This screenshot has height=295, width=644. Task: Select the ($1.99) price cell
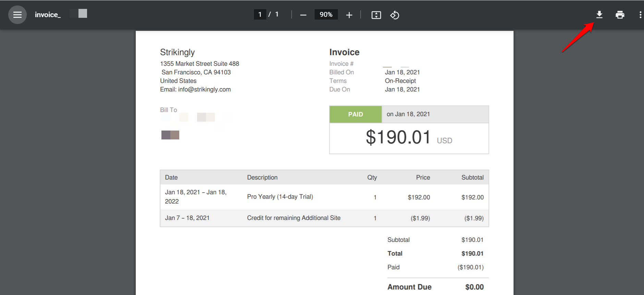pyautogui.click(x=420, y=218)
